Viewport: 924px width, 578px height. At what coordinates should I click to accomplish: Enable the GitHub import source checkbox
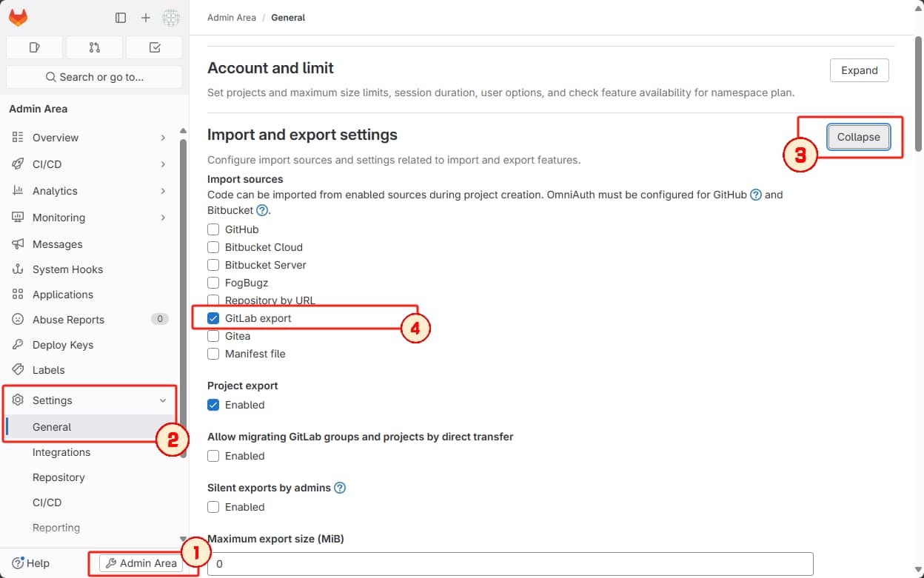click(213, 229)
